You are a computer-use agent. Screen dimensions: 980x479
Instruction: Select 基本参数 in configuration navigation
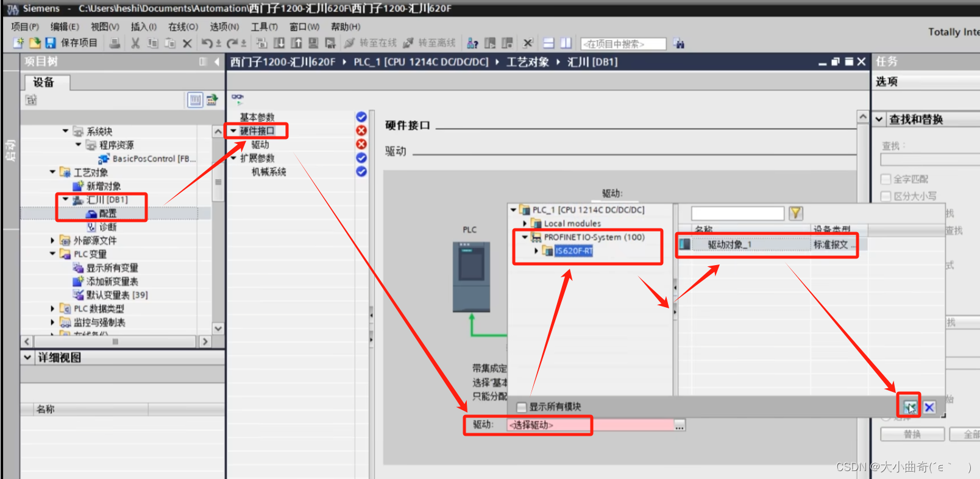[257, 117]
